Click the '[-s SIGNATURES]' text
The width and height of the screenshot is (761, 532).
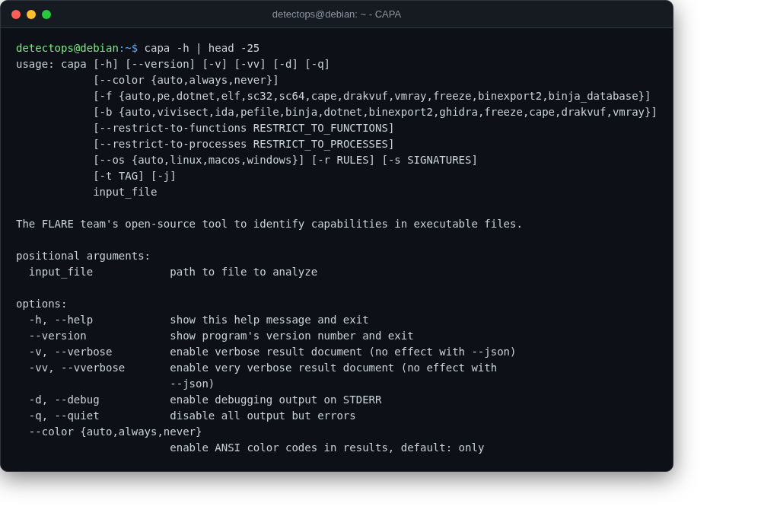(x=429, y=160)
